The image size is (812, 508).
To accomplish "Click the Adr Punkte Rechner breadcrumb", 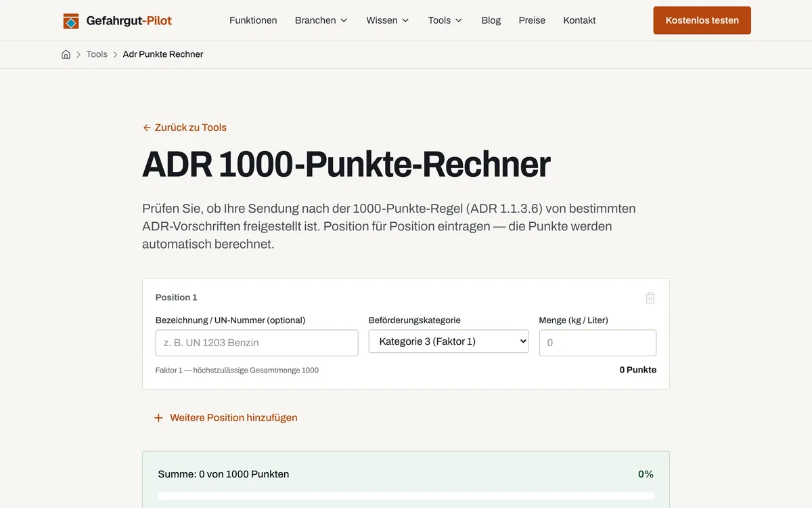I will tap(163, 54).
